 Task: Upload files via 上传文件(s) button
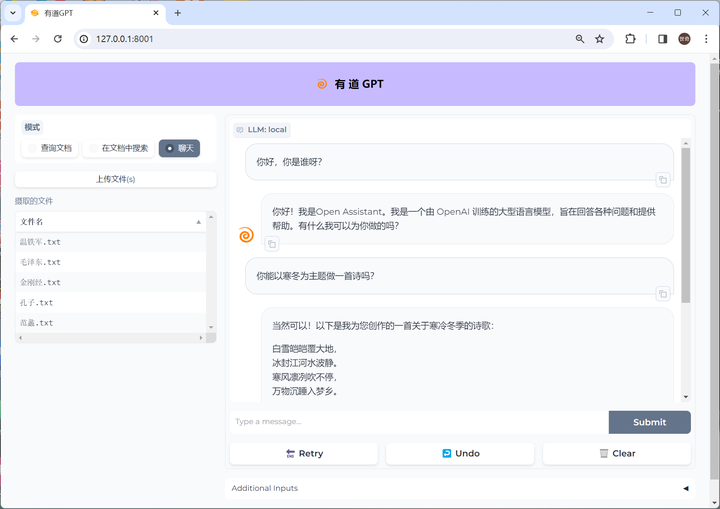click(x=116, y=179)
